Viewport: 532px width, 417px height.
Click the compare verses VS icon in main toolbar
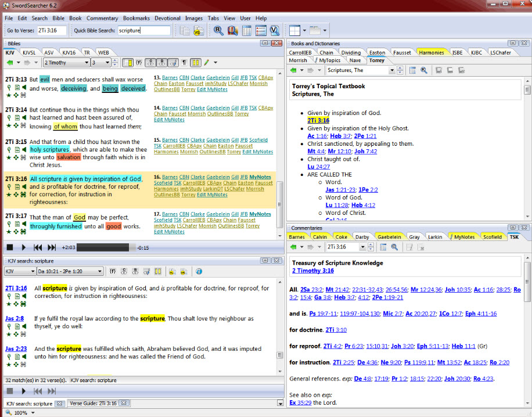click(x=199, y=31)
